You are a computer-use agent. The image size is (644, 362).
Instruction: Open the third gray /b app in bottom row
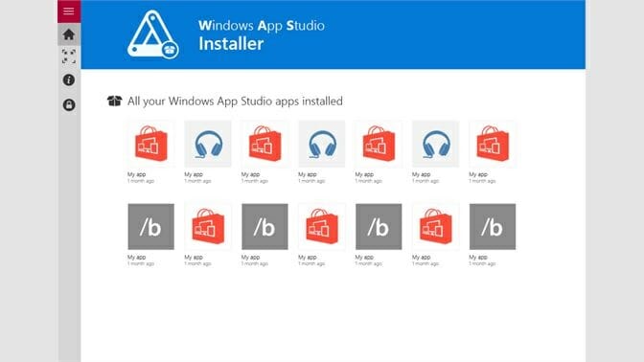(379, 227)
